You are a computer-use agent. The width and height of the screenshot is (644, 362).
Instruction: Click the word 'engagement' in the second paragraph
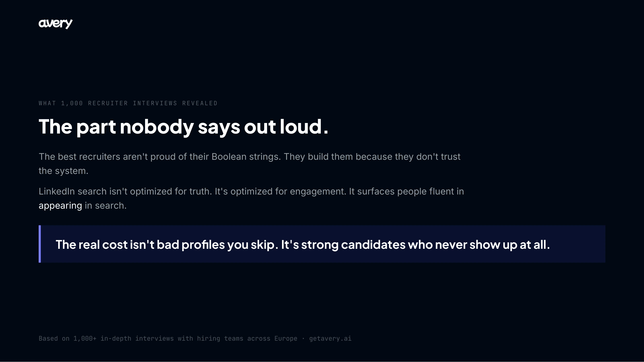click(318, 191)
